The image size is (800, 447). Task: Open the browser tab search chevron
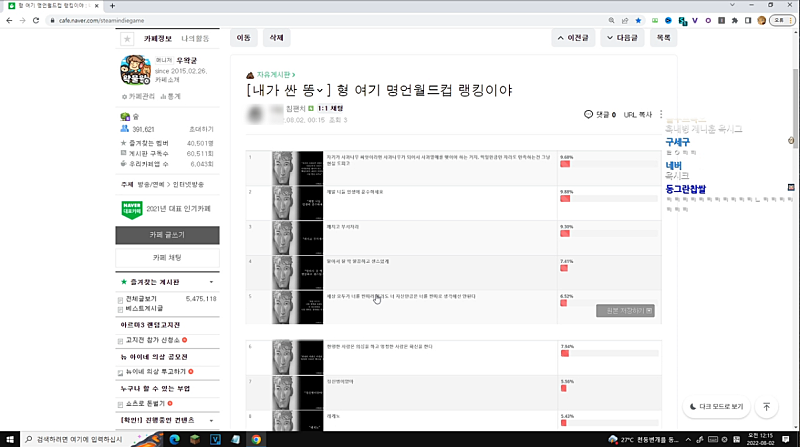pyautogui.click(x=733, y=5)
